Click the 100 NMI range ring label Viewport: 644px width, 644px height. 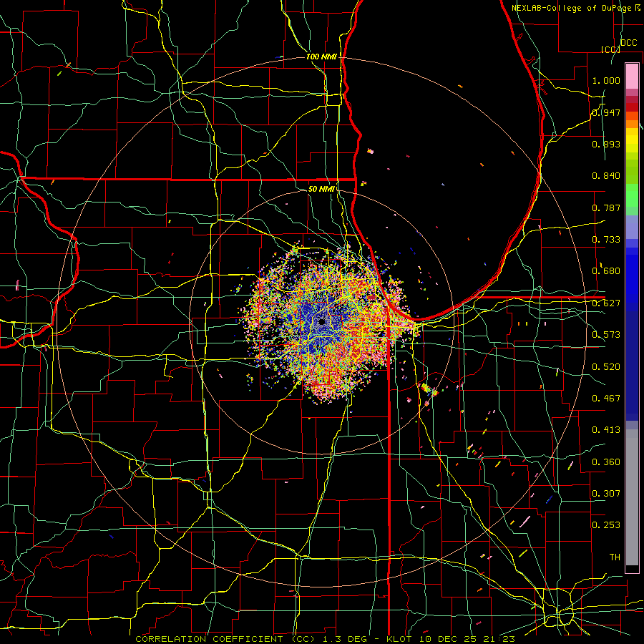coord(321,57)
